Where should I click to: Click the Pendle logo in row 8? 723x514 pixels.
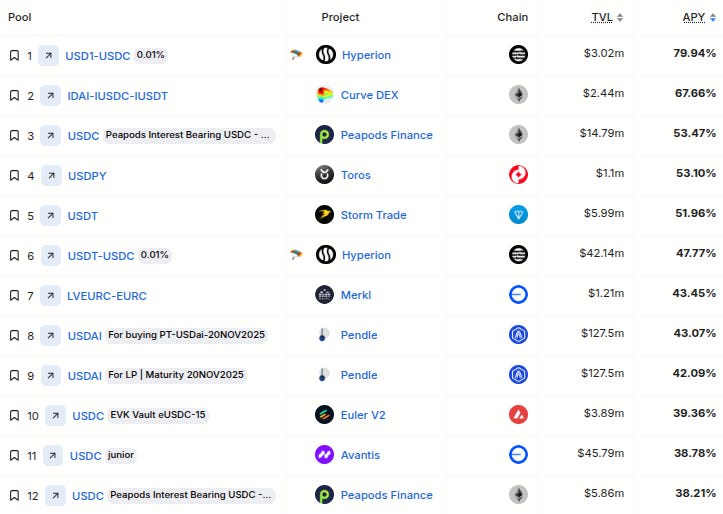[x=323, y=335]
